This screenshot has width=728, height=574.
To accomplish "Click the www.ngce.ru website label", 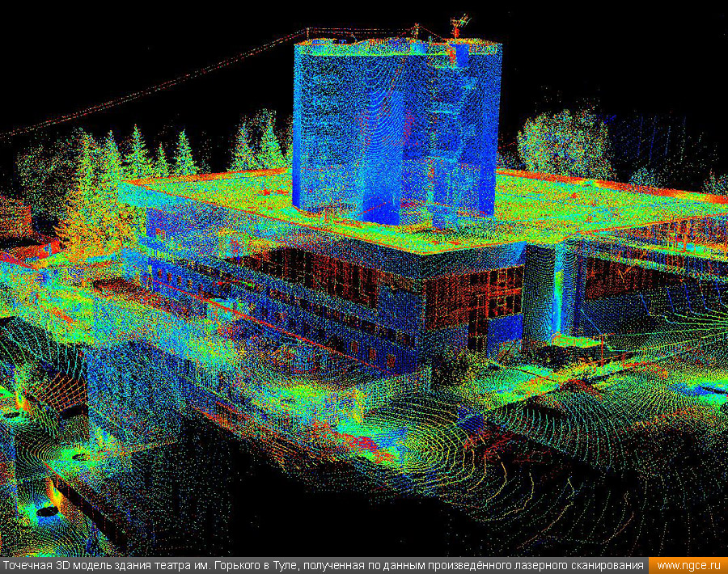I will coord(688,566).
